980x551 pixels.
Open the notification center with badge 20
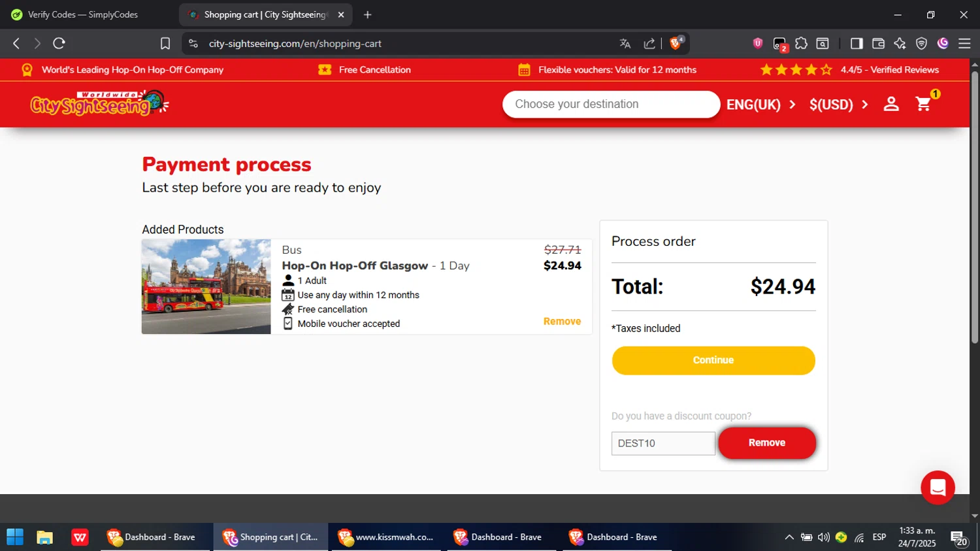coord(959,539)
